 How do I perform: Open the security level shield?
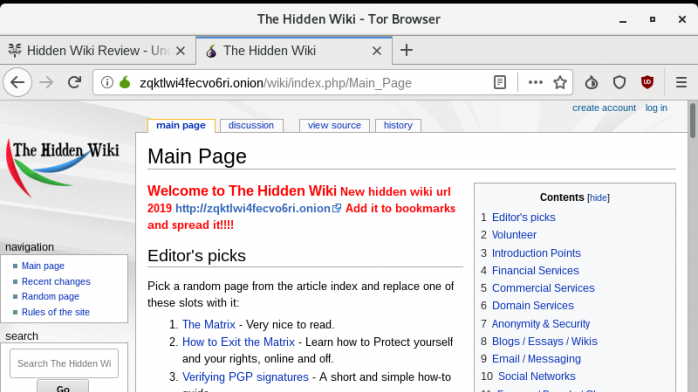619,82
